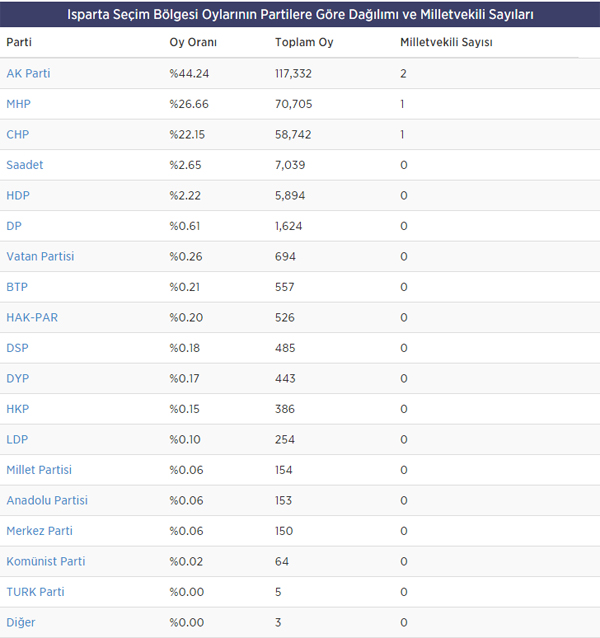Image resolution: width=600 pixels, height=638 pixels.
Task: Open the Vatan Partisi link
Action: tap(40, 257)
